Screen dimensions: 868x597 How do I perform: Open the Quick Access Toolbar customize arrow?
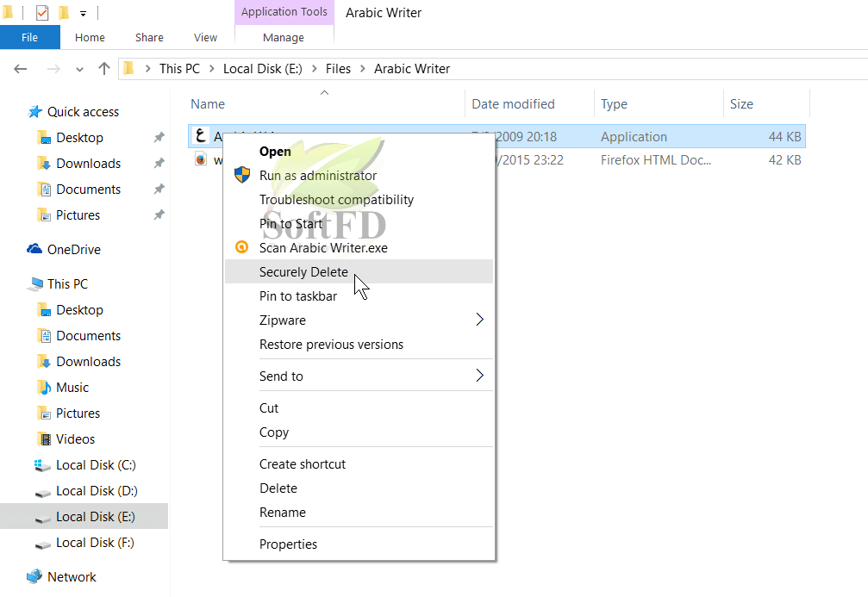click(83, 13)
